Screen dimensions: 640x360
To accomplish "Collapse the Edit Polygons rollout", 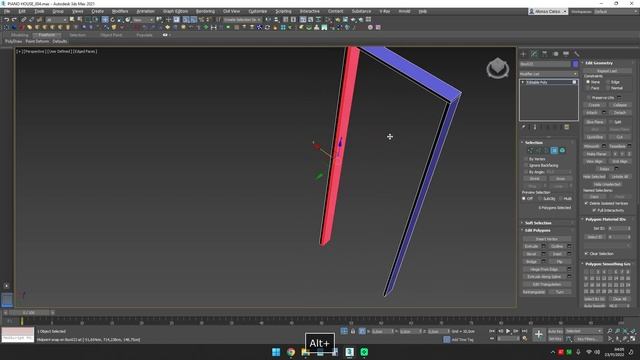I will click(538, 231).
